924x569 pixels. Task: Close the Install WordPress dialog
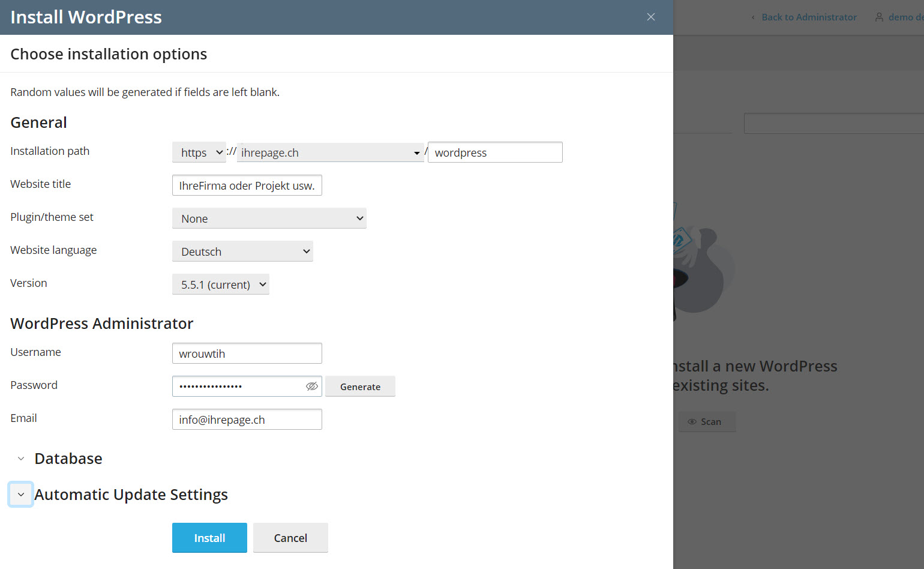(x=651, y=17)
